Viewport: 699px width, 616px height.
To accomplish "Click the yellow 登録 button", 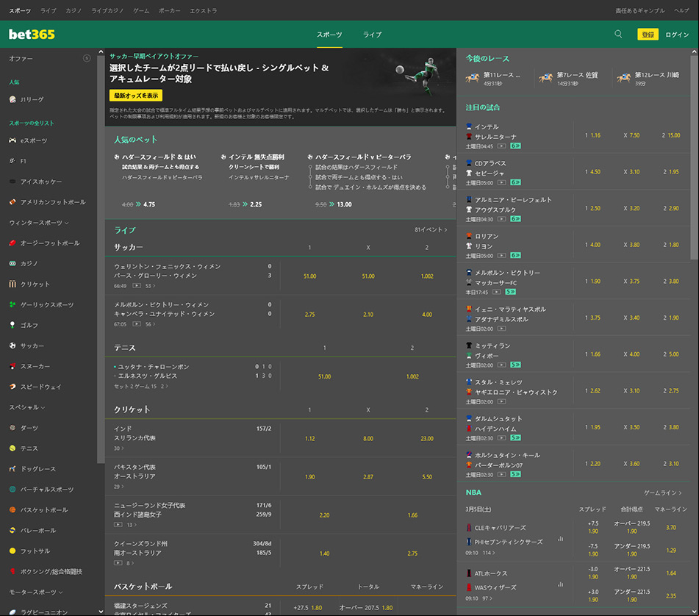I will [648, 35].
